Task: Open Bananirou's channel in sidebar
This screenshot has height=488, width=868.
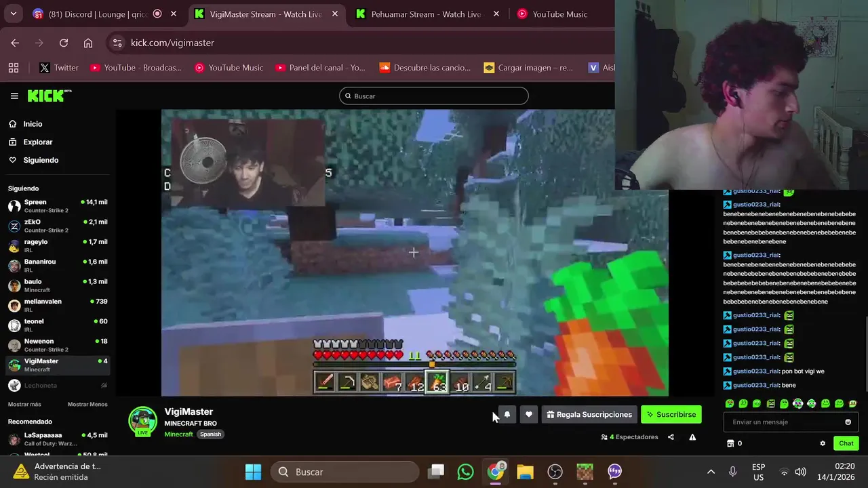Action: (58, 266)
